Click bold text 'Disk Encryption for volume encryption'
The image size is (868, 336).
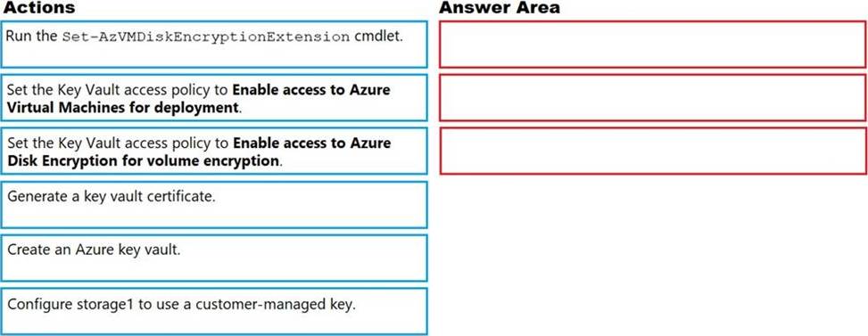pyautogui.click(x=144, y=160)
